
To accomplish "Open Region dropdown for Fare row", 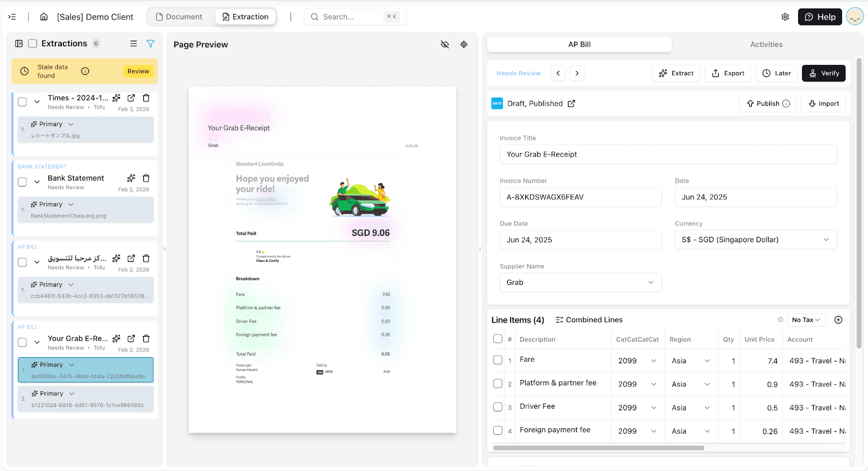I will [x=691, y=361].
